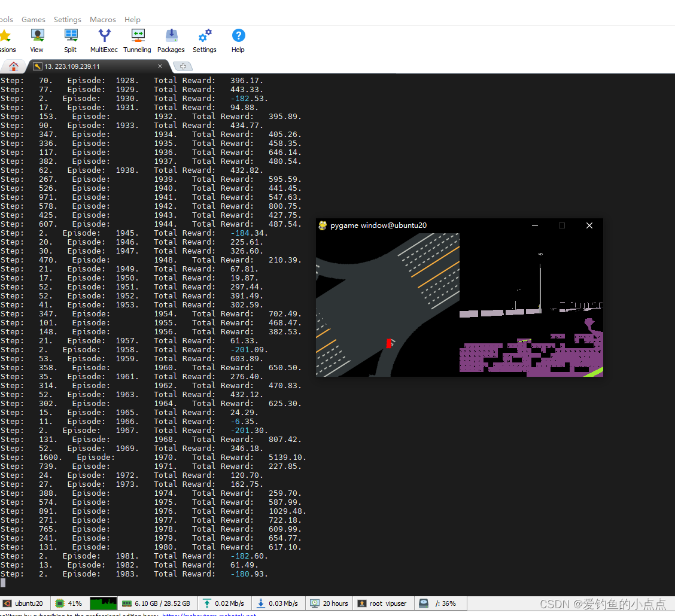Add a new terminal tab
Image resolution: width=675 pixels, height=616 pixels.
183,66
